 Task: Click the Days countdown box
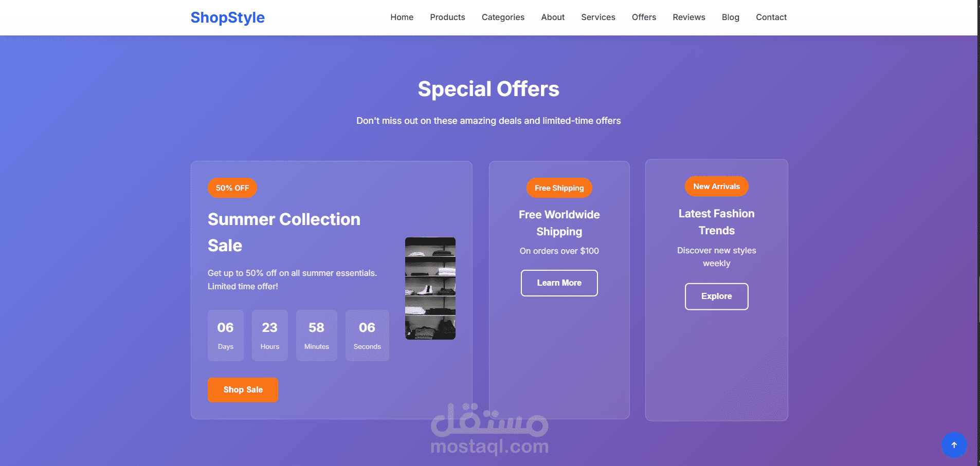(226, 335)
